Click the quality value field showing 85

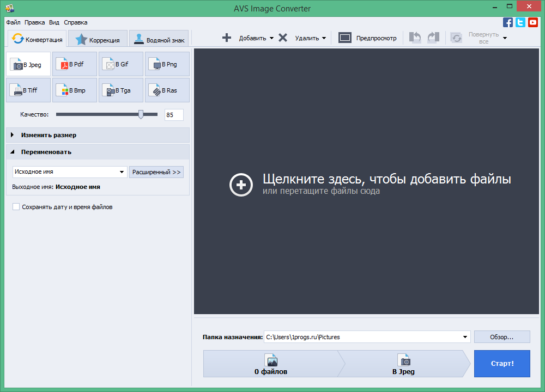(173, 114)
